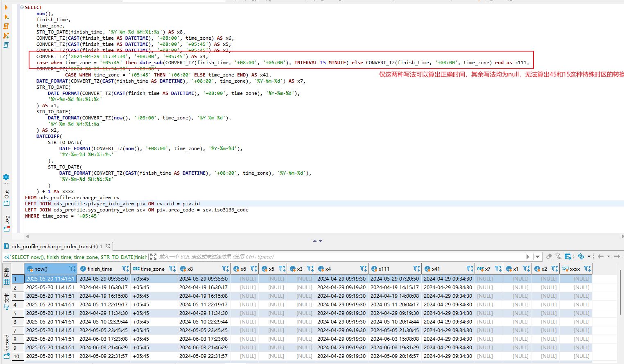Navigate forward with the right arrow

click(617, 256)
